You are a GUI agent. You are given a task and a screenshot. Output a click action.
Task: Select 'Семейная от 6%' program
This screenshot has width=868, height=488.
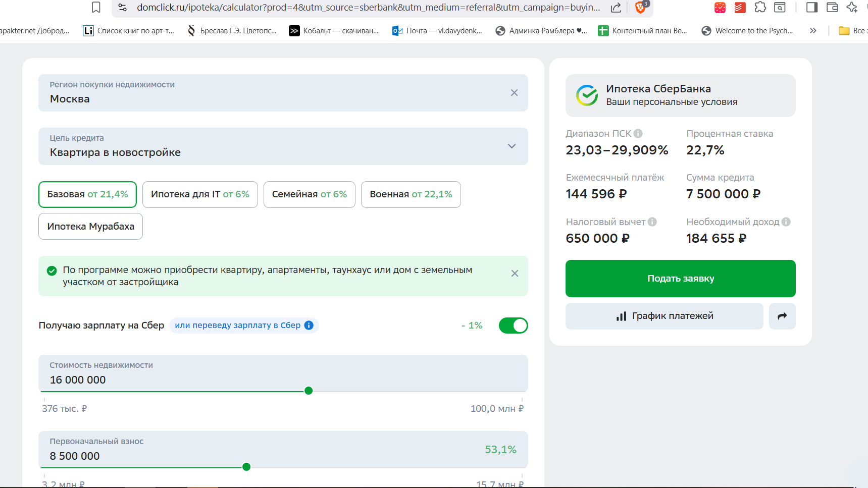point(310,194)
